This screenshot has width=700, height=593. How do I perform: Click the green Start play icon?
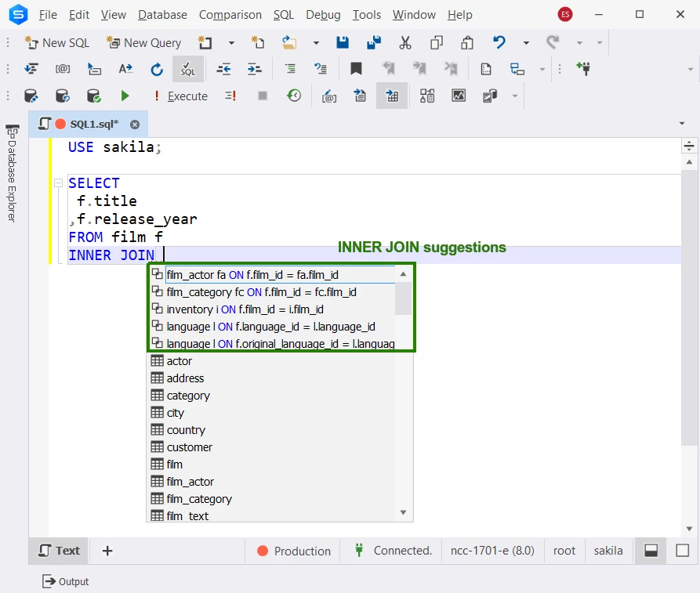click(x=125, y=96)
